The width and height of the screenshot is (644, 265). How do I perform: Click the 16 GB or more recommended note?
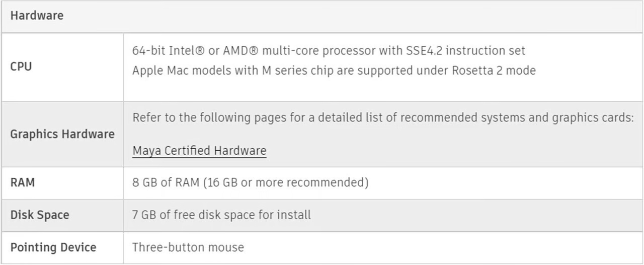point(286,182)
